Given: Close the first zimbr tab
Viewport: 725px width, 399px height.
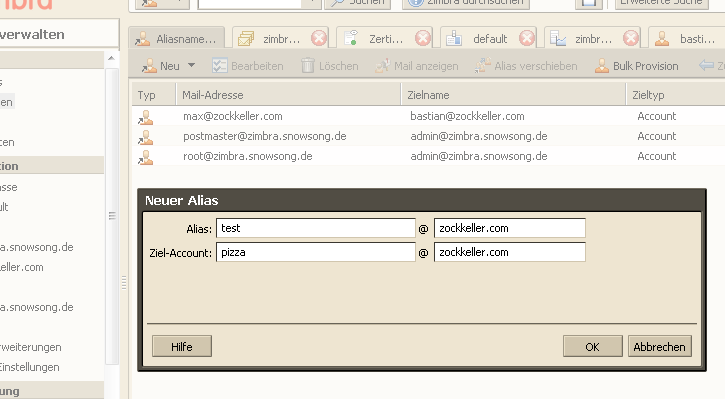Looking at the screenshot, I should point(319,38).
